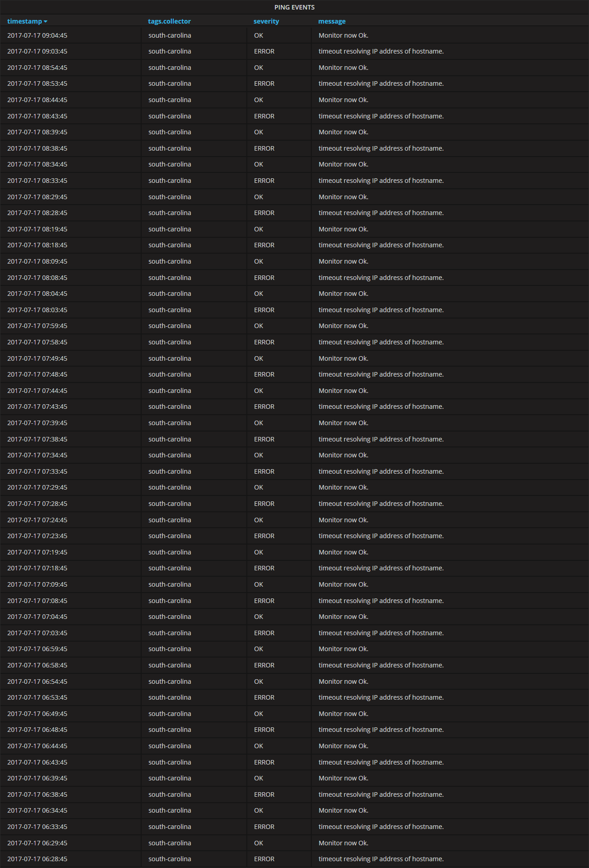
Task: Select the 08:28:45 timestamp cell
Action: (37, 213)
